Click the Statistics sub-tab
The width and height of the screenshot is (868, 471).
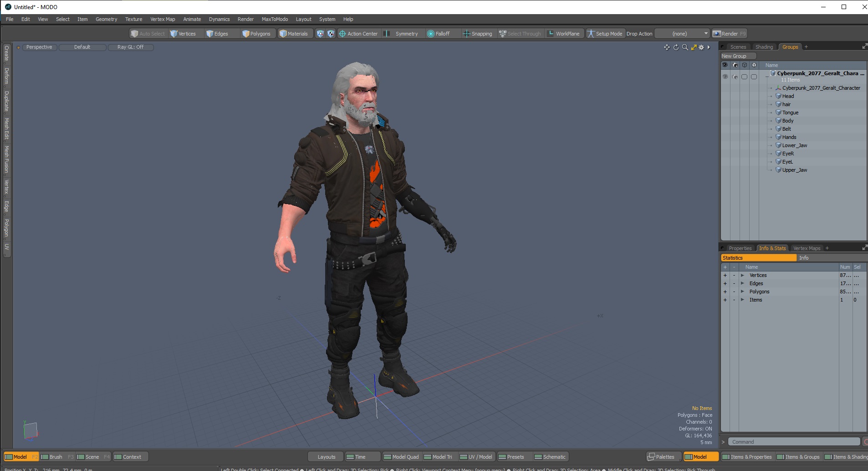click(759, 258)
